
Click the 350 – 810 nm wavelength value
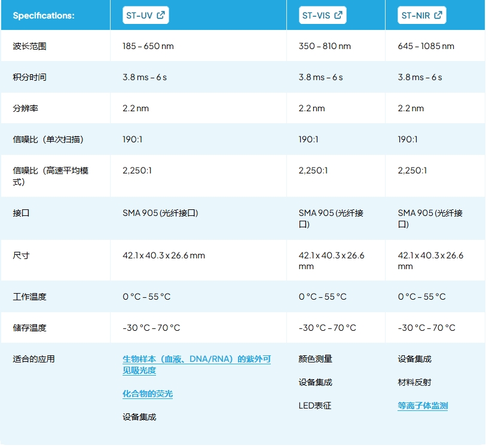coord(325,46)
